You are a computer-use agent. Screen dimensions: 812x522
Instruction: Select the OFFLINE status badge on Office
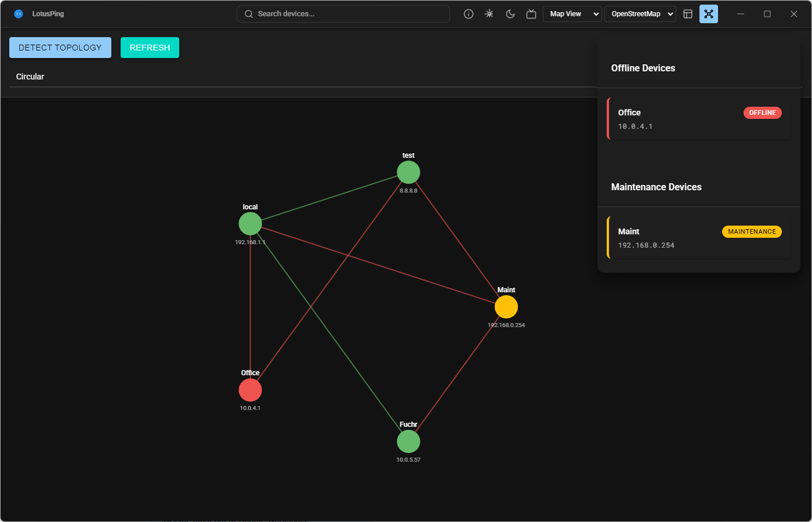[x=762, y=113]
